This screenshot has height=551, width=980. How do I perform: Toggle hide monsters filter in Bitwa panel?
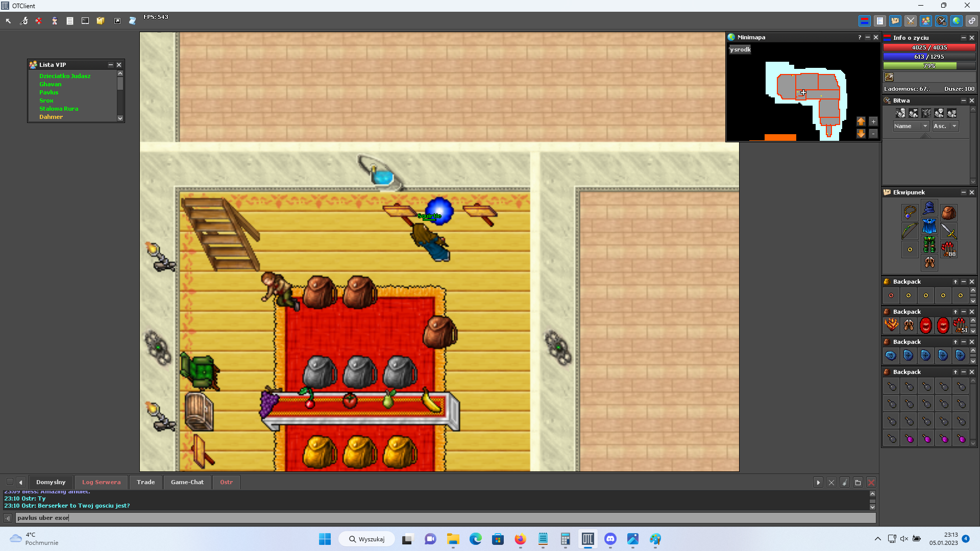point(926,113)
